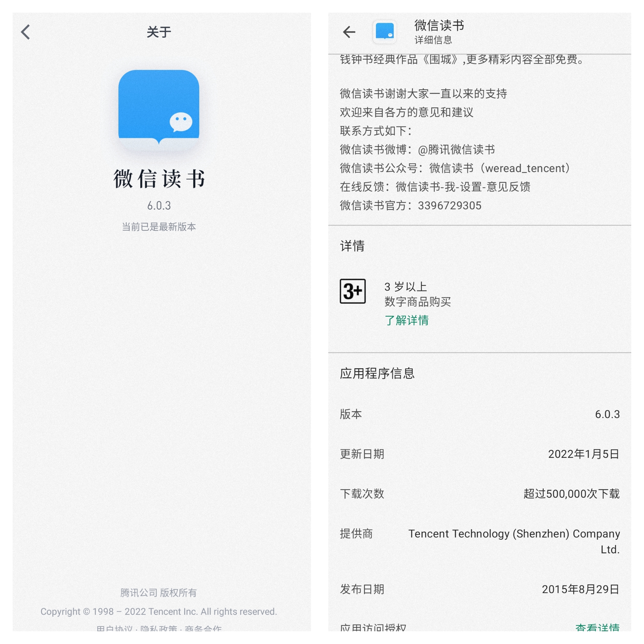Tap the 发布日期 value 2015年8月29日
644x644 pixels.
pos(581,589)
